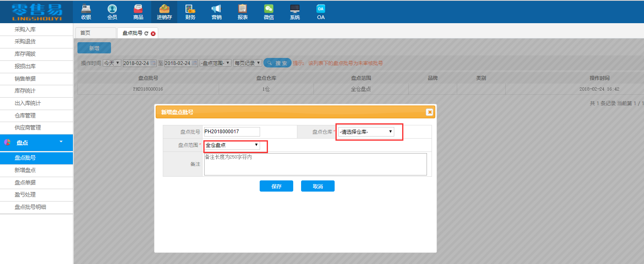Select 盈亏处理 in the sidebar
This screenshot has height=264, width=644.
point(25,194)
